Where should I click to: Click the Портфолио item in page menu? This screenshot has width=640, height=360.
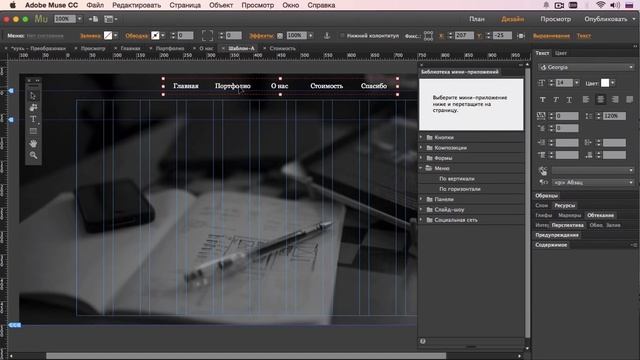point(233,86)
